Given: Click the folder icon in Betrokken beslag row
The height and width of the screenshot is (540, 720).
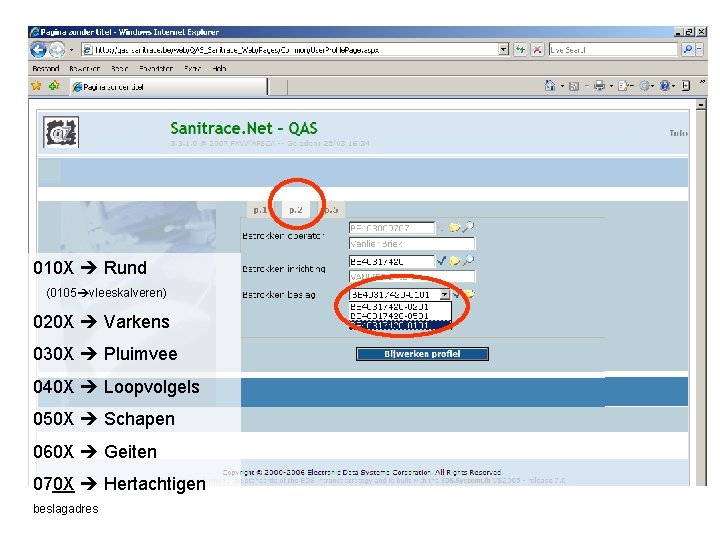Looking at the screenshot, I should pyautogui.click(x=469, y=294).
